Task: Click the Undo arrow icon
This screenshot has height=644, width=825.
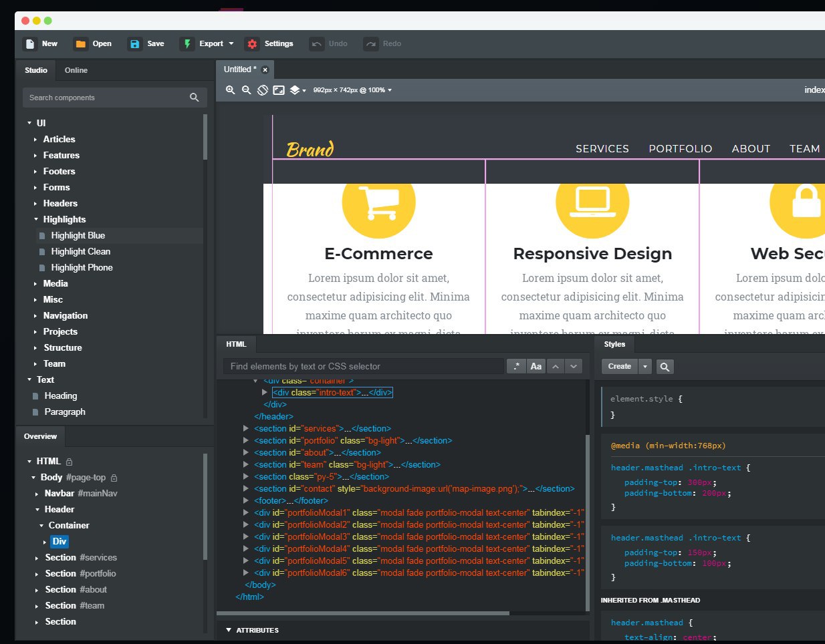Action: click(x=316, y=44)
